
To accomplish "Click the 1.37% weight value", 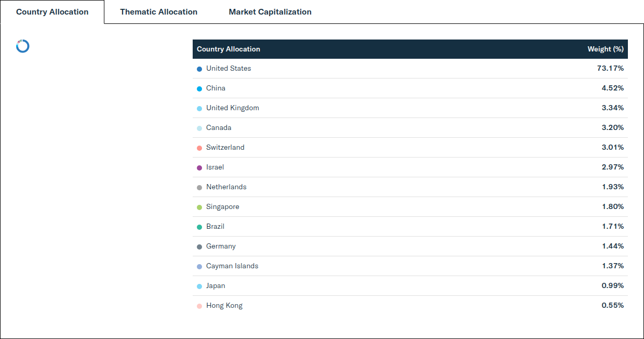I will [613, 266].
